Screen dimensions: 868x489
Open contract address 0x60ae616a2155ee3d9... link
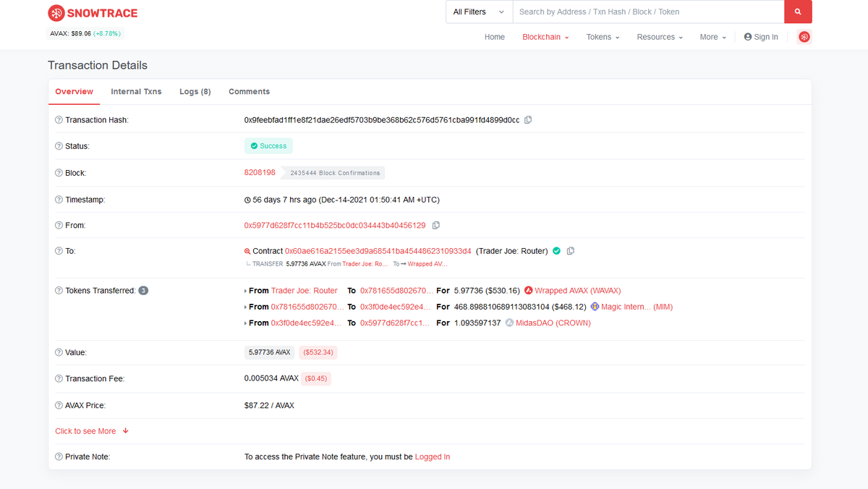(378, 251)
